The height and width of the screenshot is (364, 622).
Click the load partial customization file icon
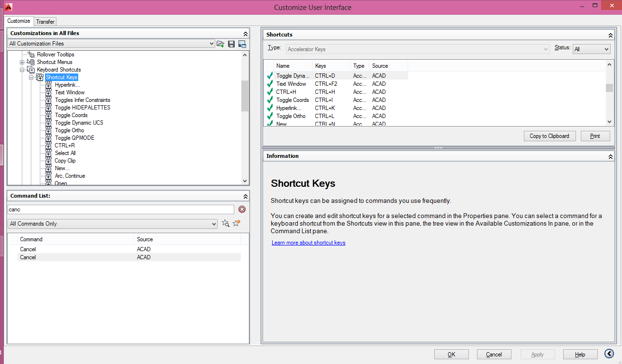(220, 44)
